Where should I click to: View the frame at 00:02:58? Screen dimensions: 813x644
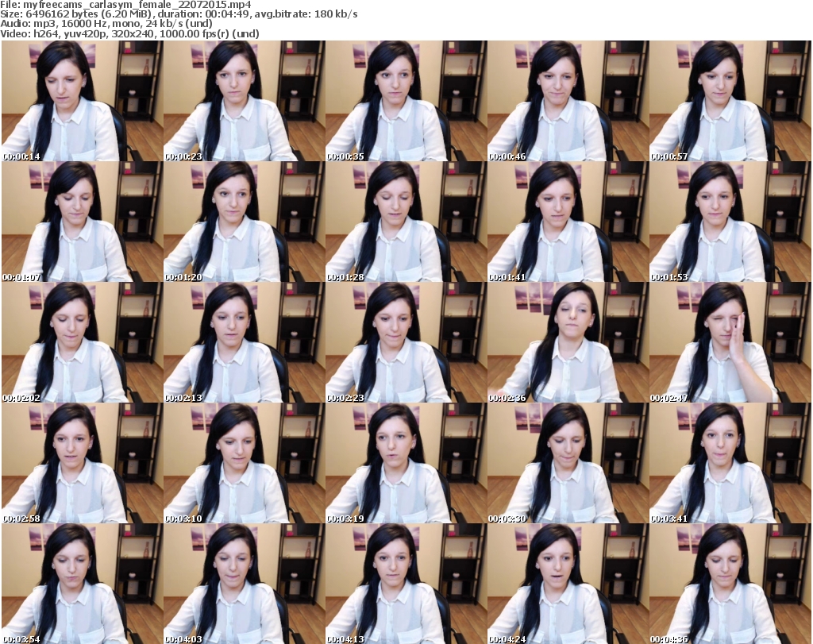click(x=83, y=463)
